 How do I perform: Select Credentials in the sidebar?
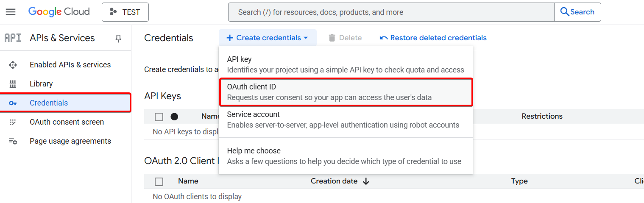click(65, 103)
